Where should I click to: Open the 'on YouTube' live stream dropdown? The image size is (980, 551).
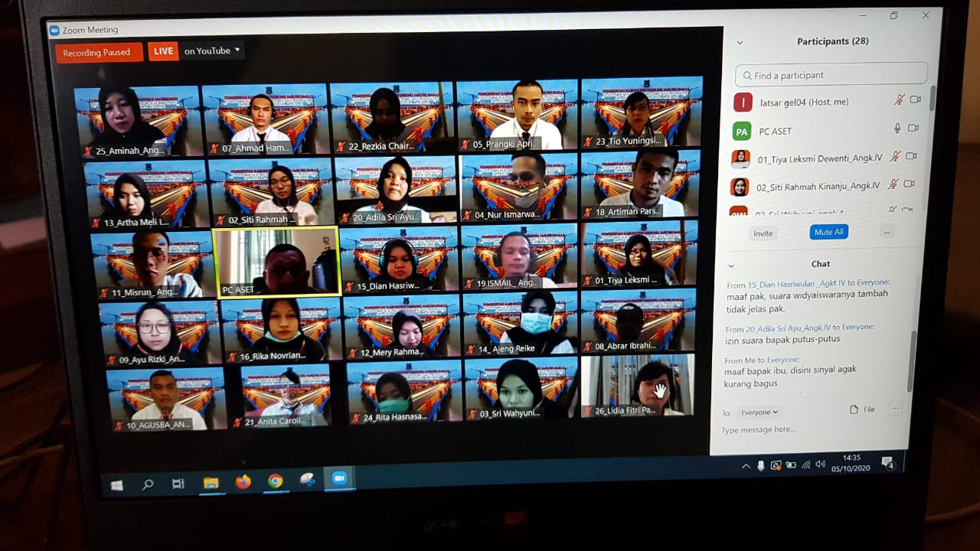pos(212,51)
